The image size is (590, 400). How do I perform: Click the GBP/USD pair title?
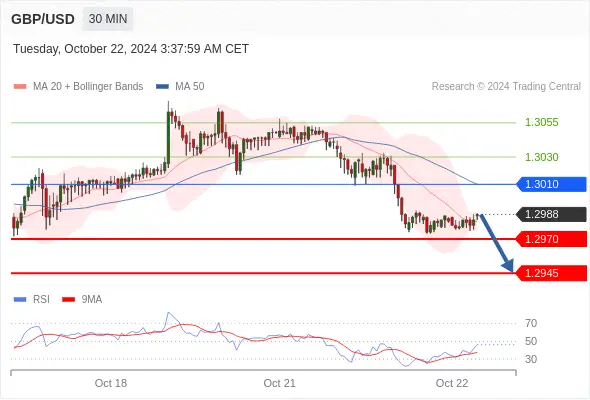tap(43, 19)
